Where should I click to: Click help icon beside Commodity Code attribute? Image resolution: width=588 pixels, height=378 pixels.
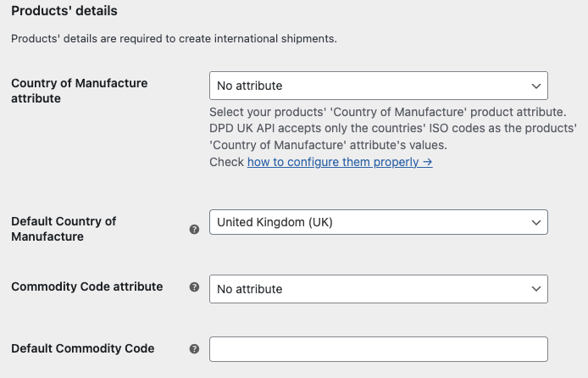pyautogui.click(x=194, y=287)
